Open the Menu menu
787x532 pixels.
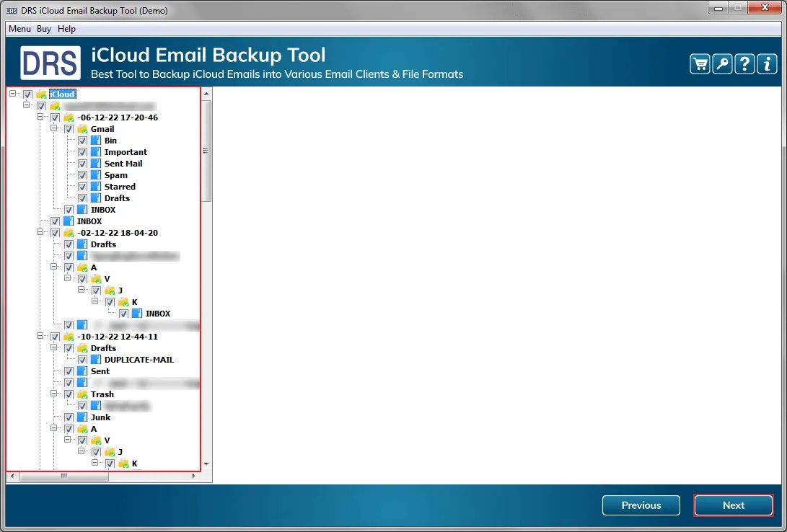(x=19, y=29)
